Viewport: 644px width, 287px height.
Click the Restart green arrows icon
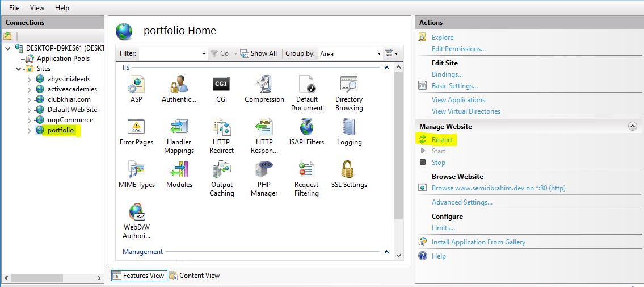tap(423, 140)
